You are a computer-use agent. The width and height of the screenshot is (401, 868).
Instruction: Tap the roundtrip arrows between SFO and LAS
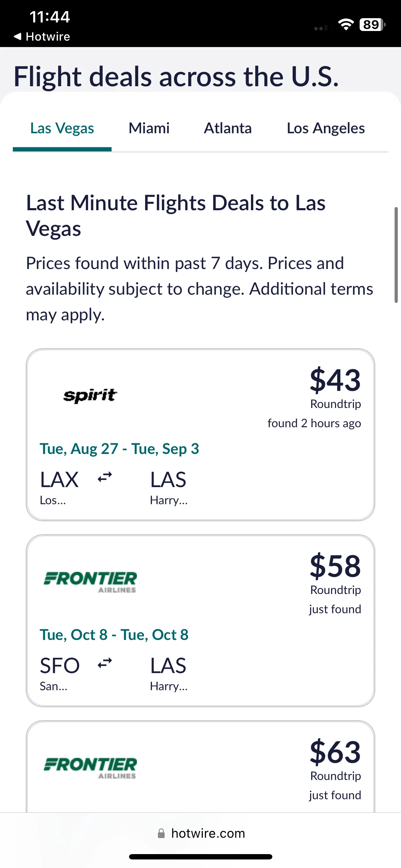105,663
